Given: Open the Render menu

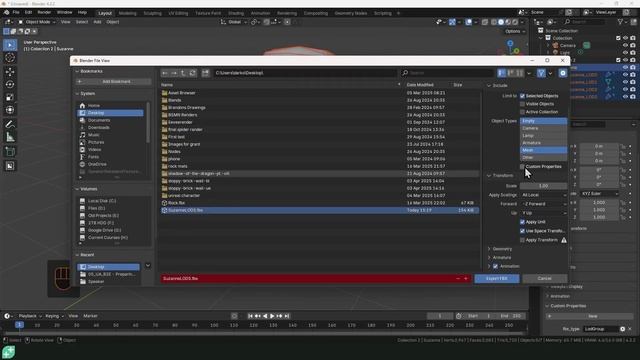Looking at the screenshot, I should 44,13.
